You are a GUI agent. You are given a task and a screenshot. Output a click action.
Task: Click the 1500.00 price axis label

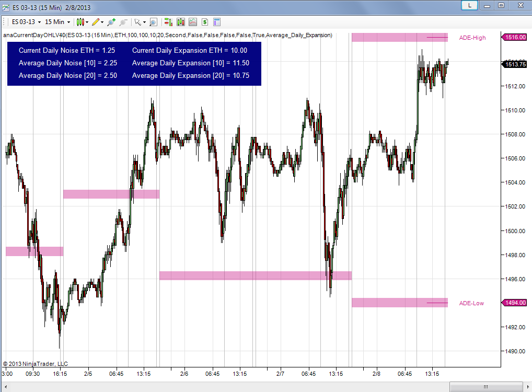point(515,231)
